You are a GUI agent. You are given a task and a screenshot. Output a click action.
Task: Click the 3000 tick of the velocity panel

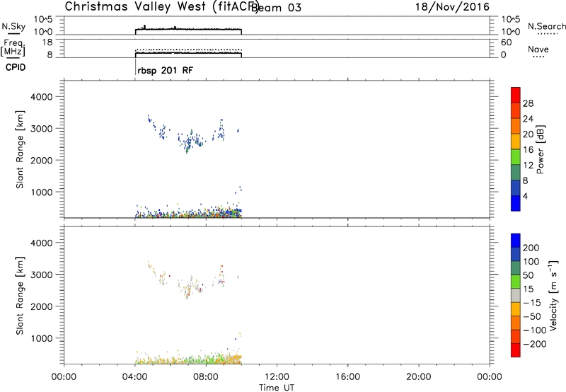tap(42, 275)
